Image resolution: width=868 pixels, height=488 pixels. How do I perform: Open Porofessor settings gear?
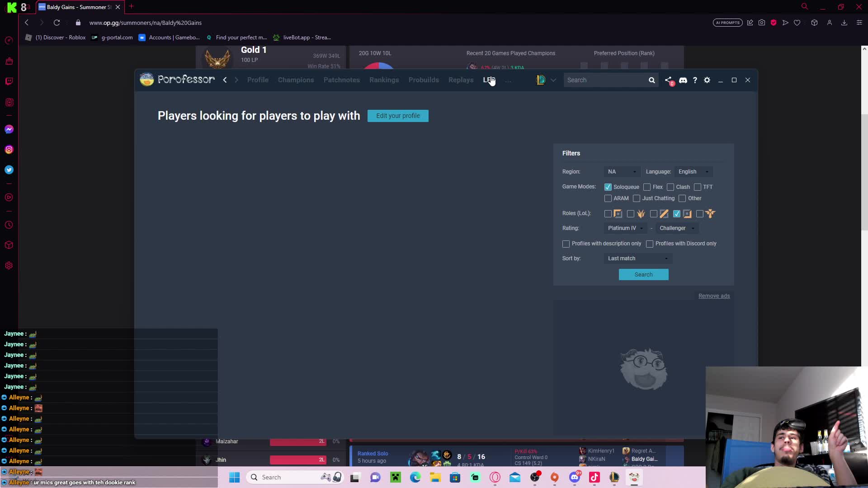(707, 80)
